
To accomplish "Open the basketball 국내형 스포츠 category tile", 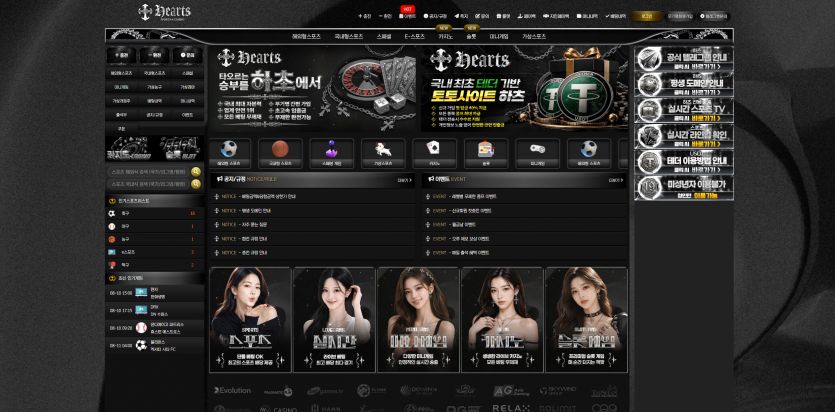I will tap(280, 153).
